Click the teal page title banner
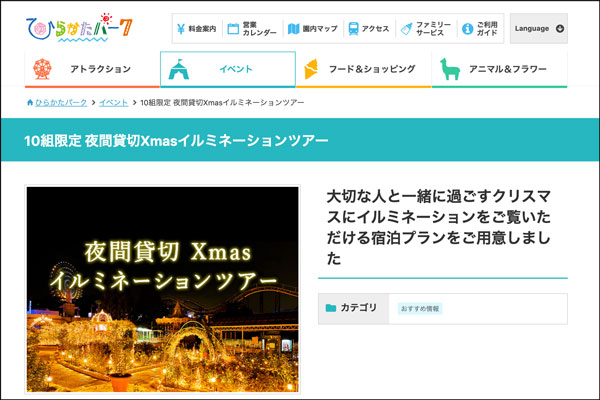This screenshot has height=400, width=600. [300, 141]
